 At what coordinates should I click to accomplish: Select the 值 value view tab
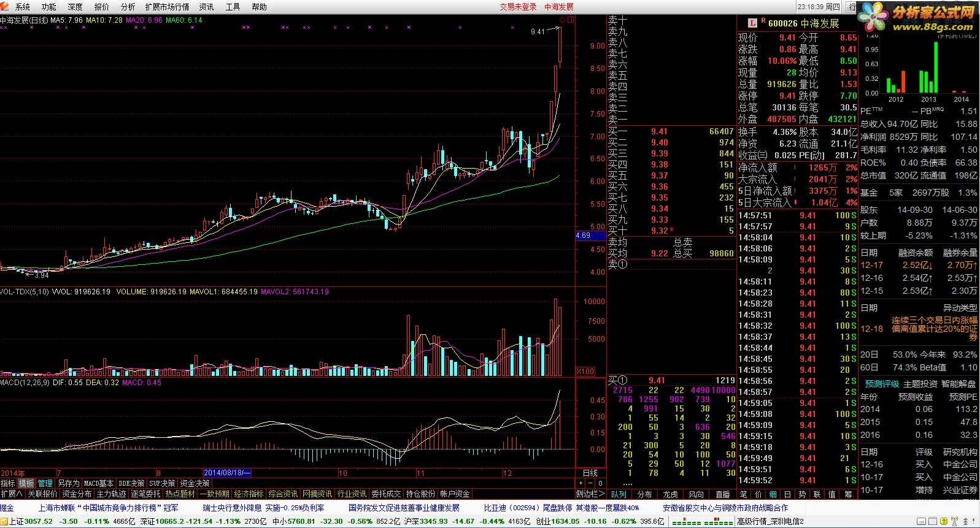tap(831, 494)
